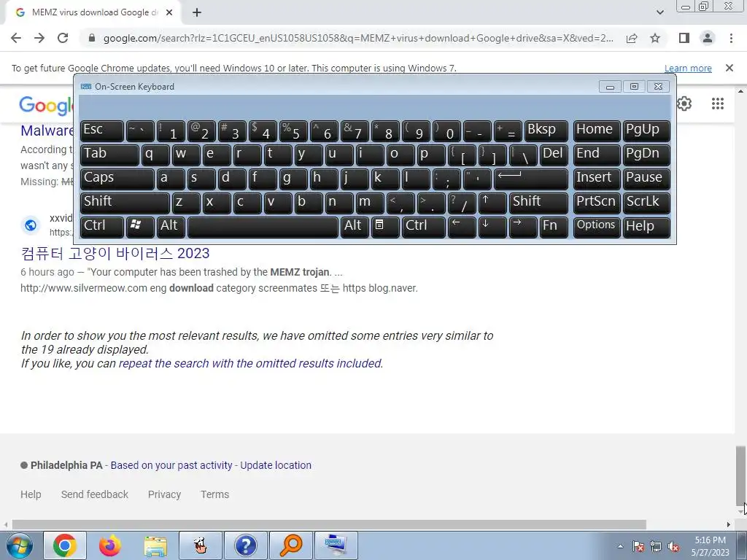The image size is (747, 560).
Task: Toggle the right Alt key
Action: [354, 227]
